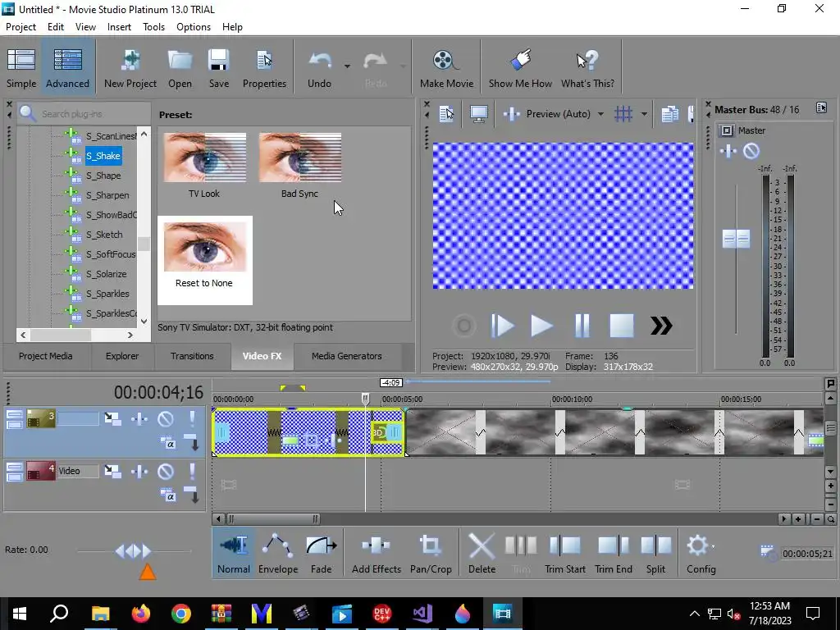Viewport: 840px width, 630px height.
Task: Switch to Simple mode layout
Action: point(21,68)
